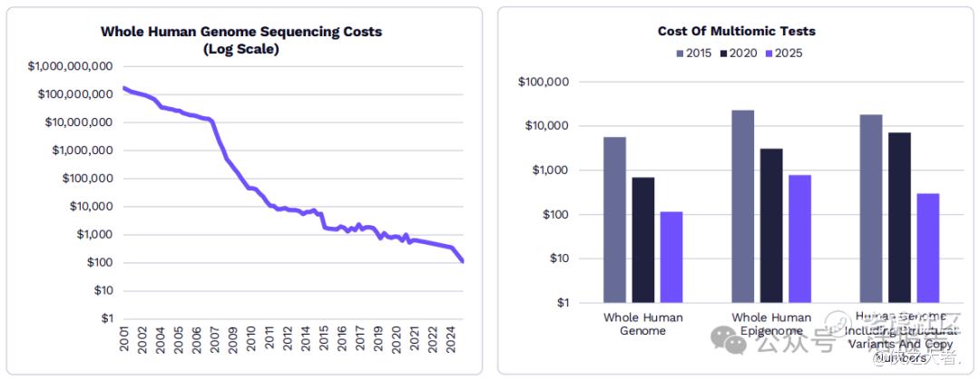
Task: Click the "Whole Human Genome Sequencing Costs" title
Action: click(241, 32)
